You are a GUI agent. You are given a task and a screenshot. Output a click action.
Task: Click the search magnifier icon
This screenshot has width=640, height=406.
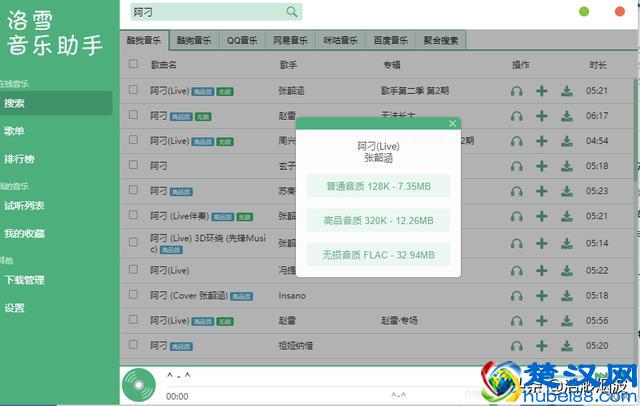pyautogui.click(x=292, y=12)
